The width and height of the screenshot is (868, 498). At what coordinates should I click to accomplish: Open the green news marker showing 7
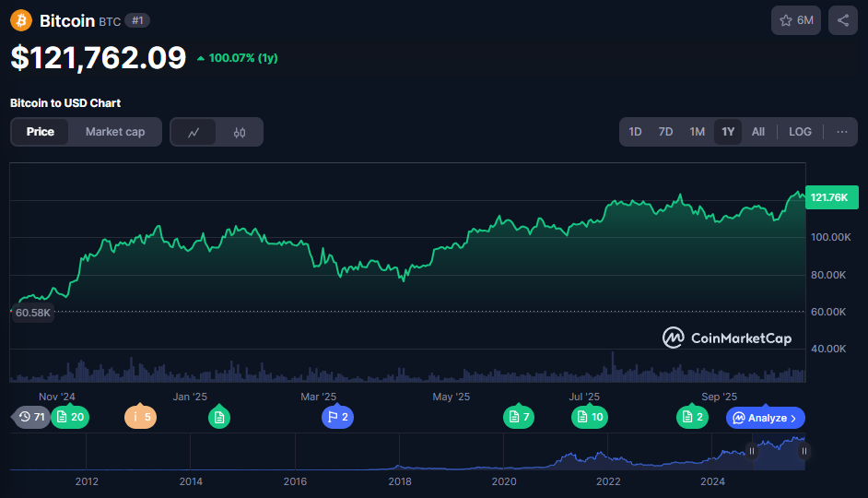point(519,417)
